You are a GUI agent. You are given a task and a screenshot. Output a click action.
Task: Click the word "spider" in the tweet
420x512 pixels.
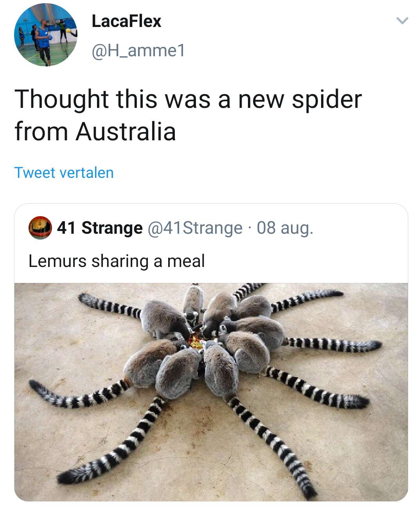pos(327,100)
